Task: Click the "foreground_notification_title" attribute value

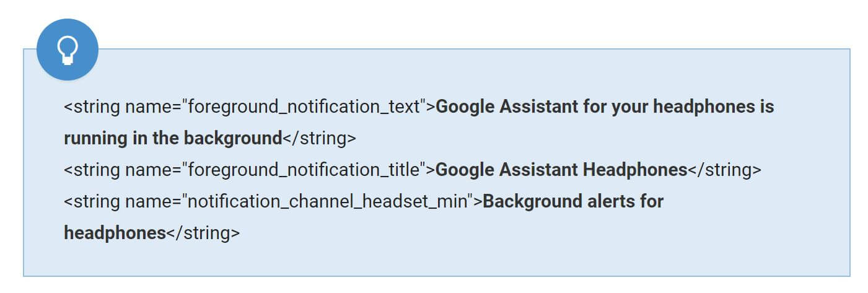Action: pos(304,170)
